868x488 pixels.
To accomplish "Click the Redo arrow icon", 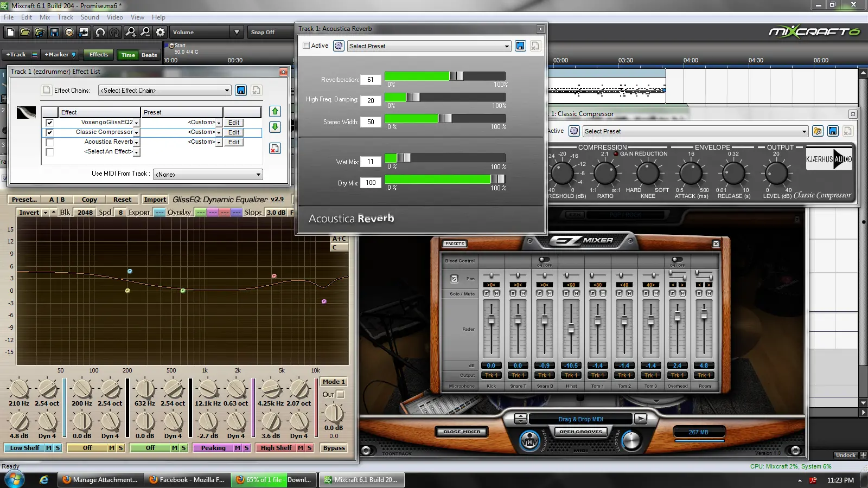I will [x=114, y=33].
